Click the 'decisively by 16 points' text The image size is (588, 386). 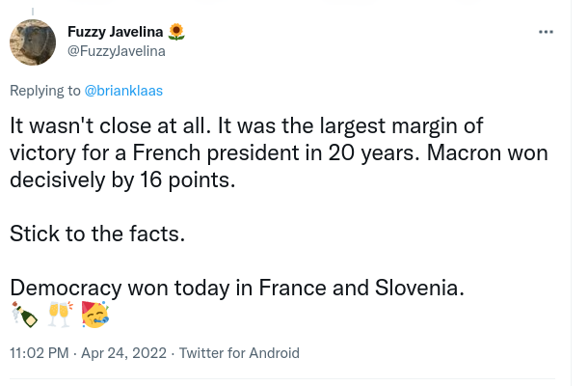(x=122, y=180)
